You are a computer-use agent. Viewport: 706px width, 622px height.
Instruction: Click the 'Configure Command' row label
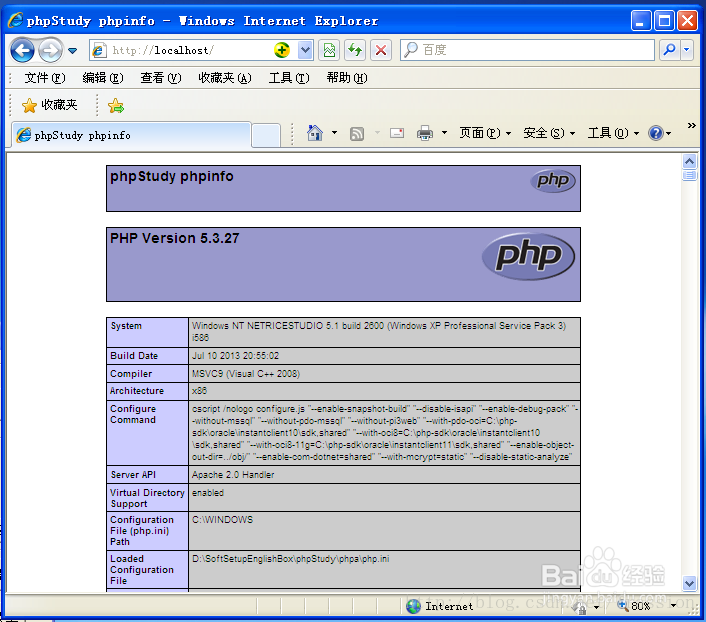(x=133, y=414)
